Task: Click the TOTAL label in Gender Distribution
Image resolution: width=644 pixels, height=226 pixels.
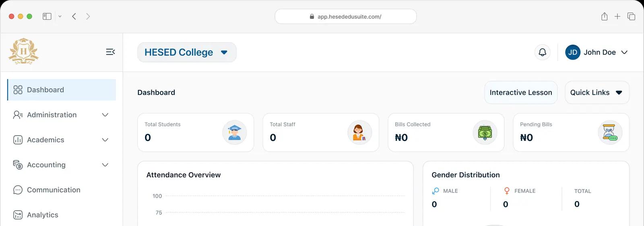Action: (583, 191)
